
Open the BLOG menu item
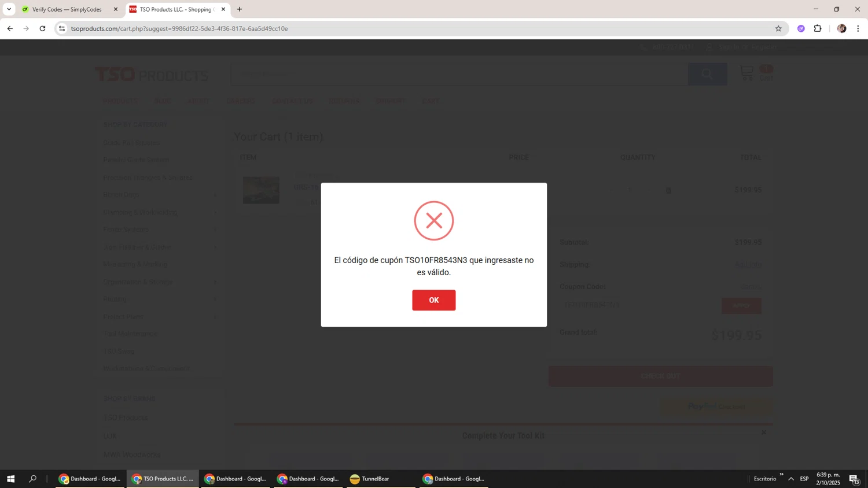(163, 101)
